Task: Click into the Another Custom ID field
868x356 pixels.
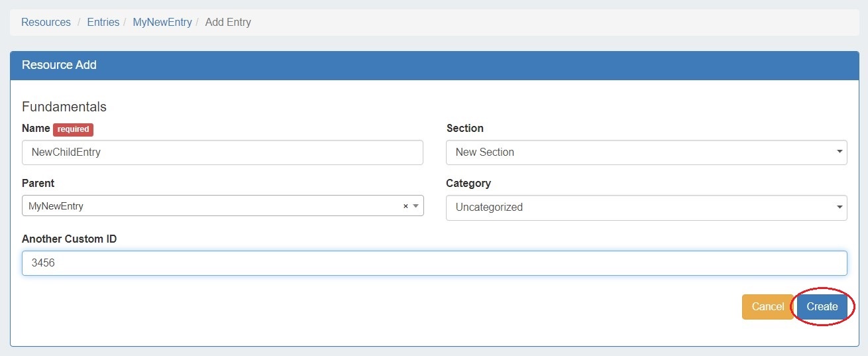Action: pos(434,263)
